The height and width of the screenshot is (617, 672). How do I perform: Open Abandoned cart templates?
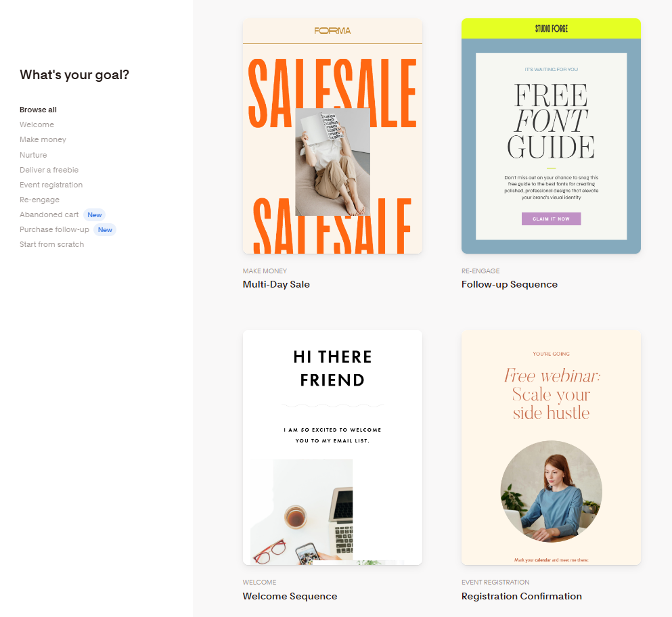pos(49,214)
